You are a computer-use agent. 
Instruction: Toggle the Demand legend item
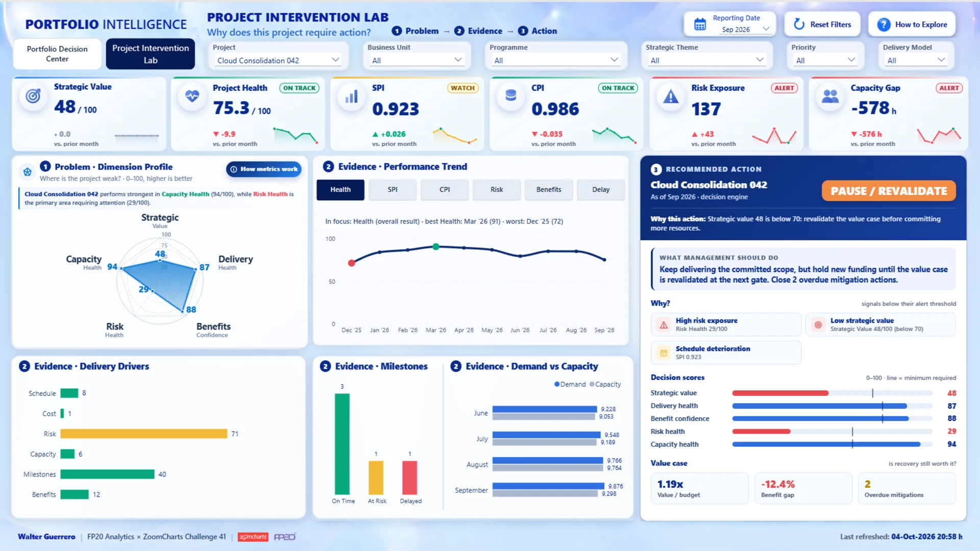click(x=570, y=384)
